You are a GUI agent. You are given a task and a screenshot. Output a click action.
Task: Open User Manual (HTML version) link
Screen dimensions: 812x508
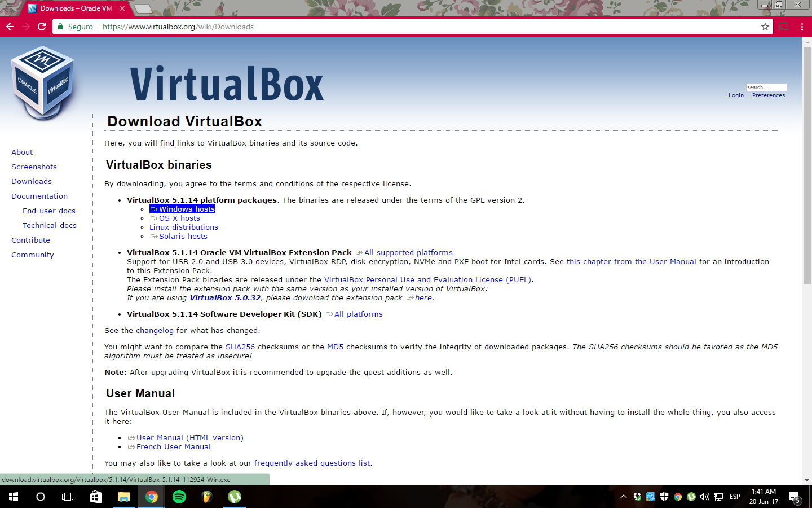pos(186,437)
